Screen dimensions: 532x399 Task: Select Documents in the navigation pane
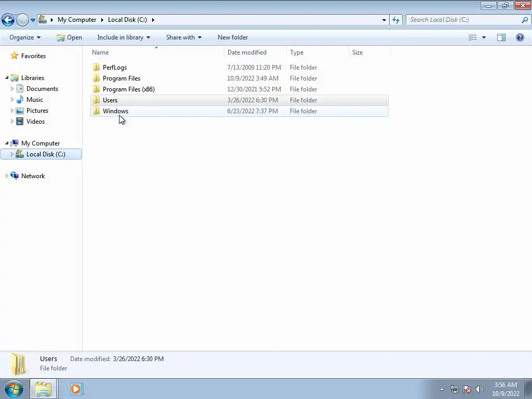click(x=42, y=88)
